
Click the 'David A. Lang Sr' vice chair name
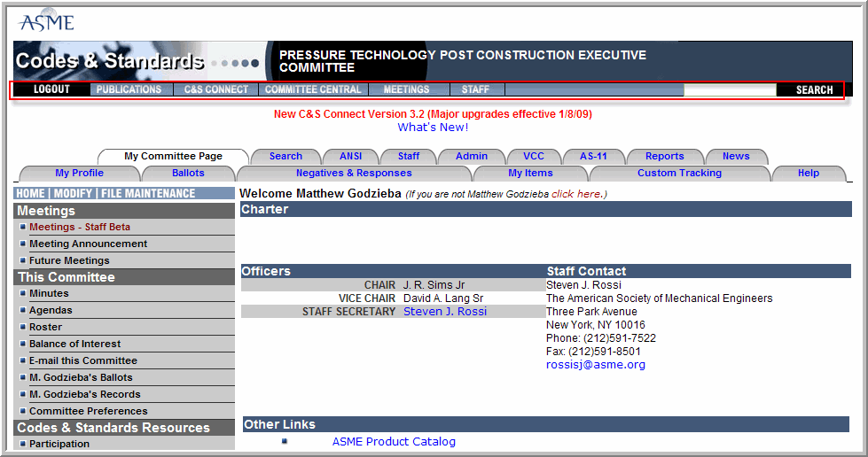(442, 298)
